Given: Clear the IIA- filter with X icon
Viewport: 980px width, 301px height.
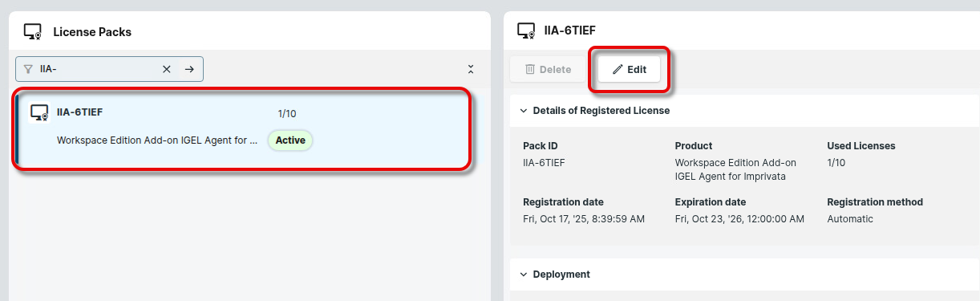Looking at the screenshot, I should click(167, 69).
